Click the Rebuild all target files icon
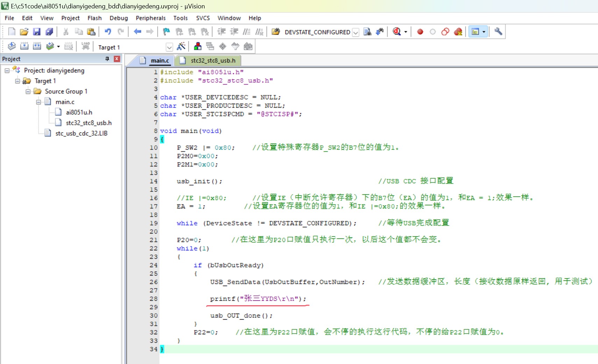The height and width of the screenshot is (364, 598). [37, 47]
